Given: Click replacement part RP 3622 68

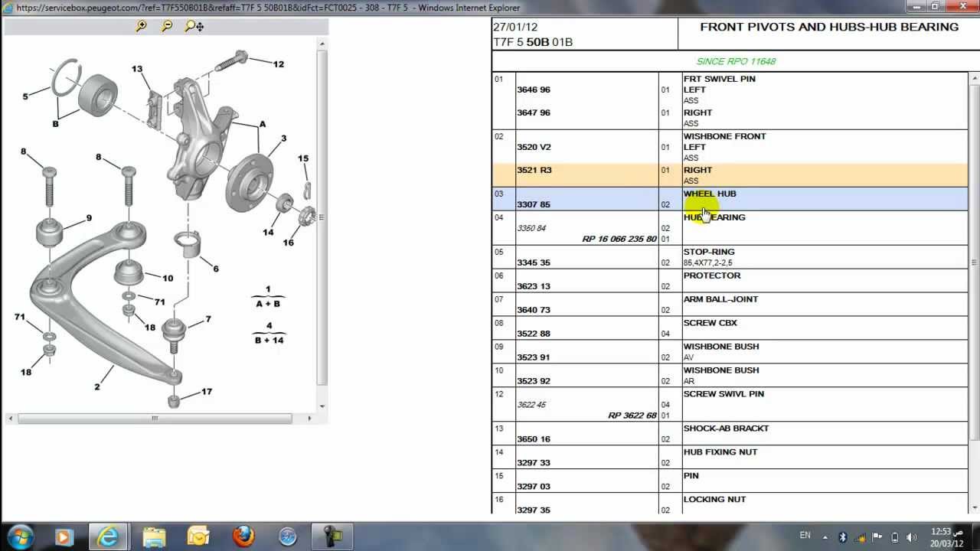Looking at the screenshot, I should point(632,416).
